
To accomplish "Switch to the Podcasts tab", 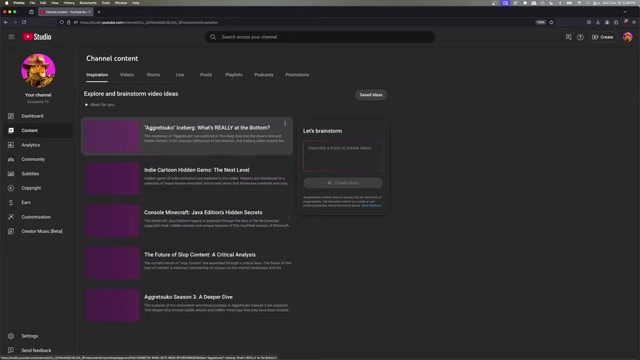I will pos(264,75).
